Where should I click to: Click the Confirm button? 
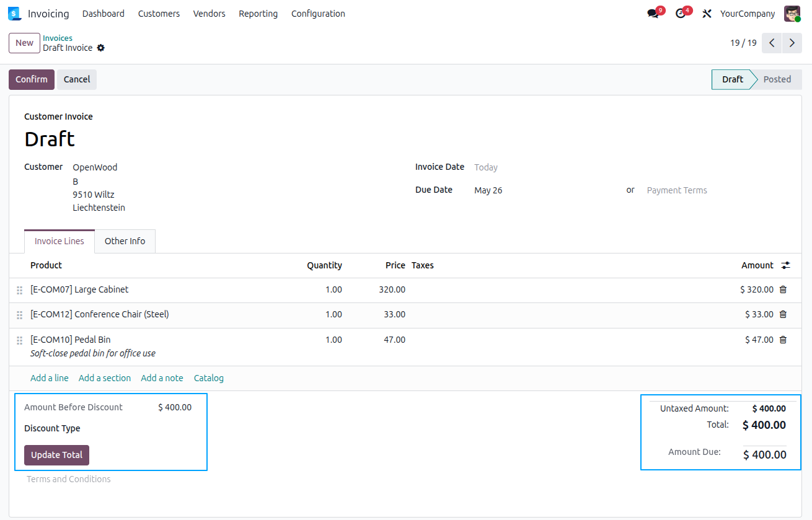32,79
